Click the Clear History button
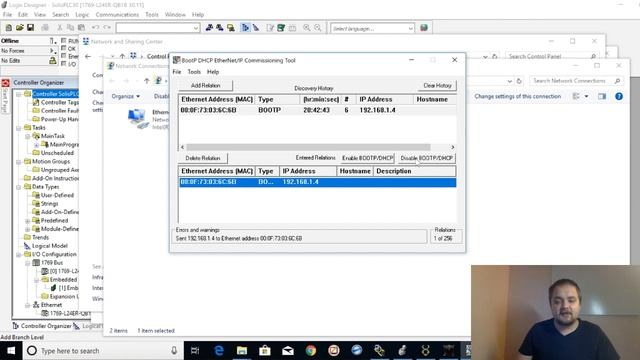This screenshot has height=360, width=640. [437, 86]
